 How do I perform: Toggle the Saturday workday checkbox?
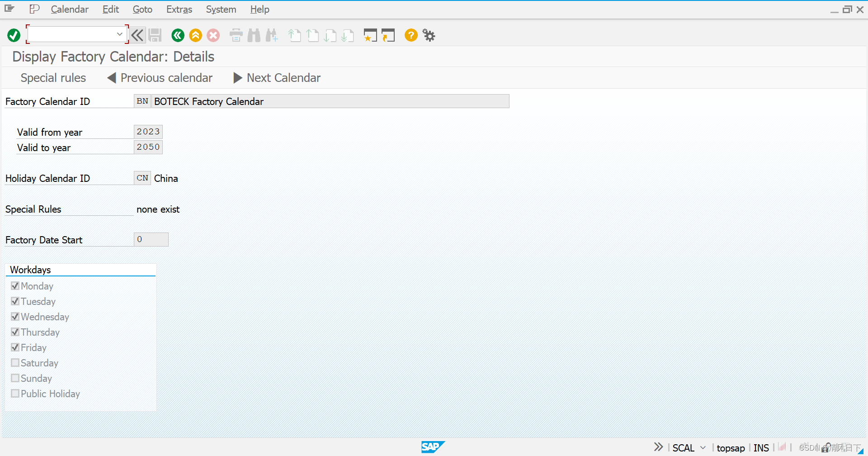click(x=15, y=362)
